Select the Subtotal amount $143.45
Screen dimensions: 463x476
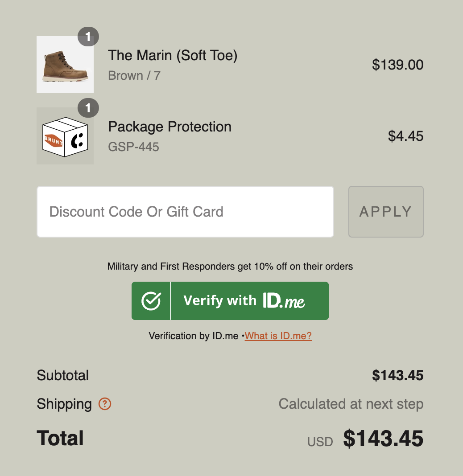(398, 375)
